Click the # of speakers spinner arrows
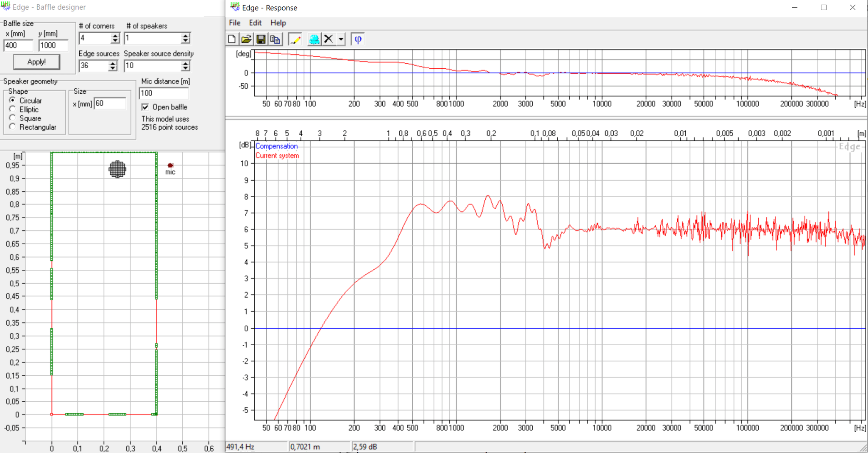This screenshot has height=453, width=868. (186, 38)
